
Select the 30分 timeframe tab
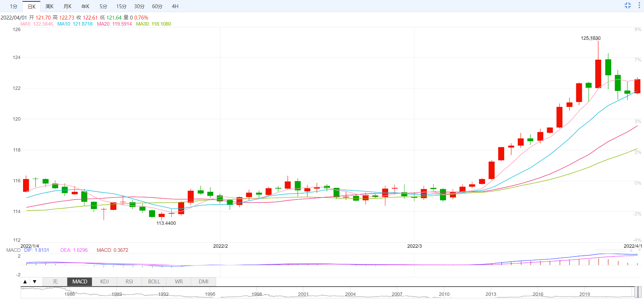click(139, 6)
